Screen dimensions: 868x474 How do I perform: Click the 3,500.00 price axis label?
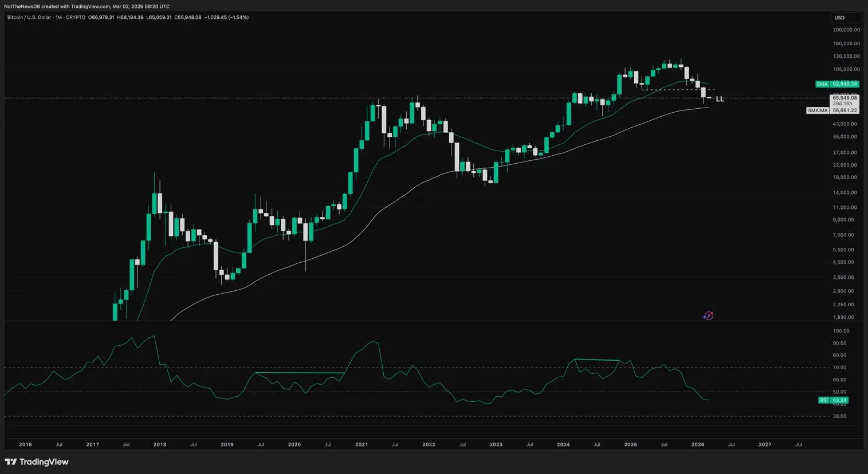pos(843,277)
